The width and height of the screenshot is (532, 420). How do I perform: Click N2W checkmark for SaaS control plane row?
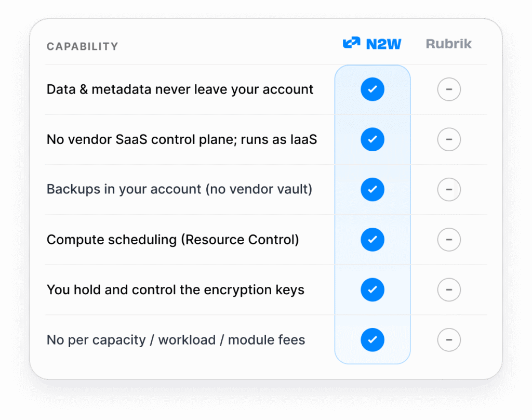click(x=372, y=139)
